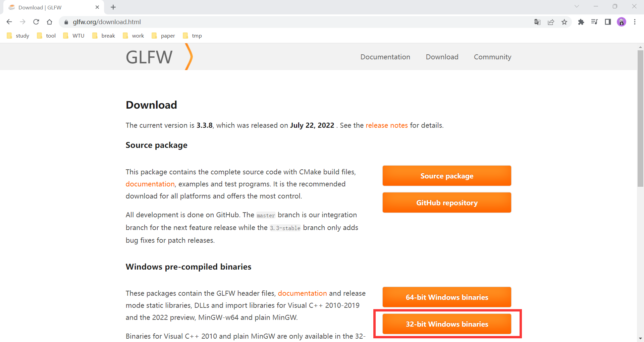Open the Download nav item

tap(442, 57)
